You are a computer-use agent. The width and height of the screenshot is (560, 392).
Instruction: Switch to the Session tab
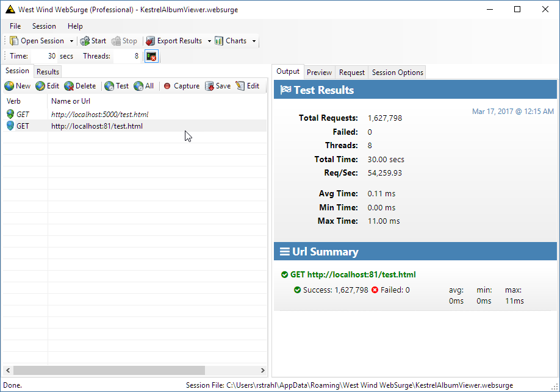(x=17, y=71)
